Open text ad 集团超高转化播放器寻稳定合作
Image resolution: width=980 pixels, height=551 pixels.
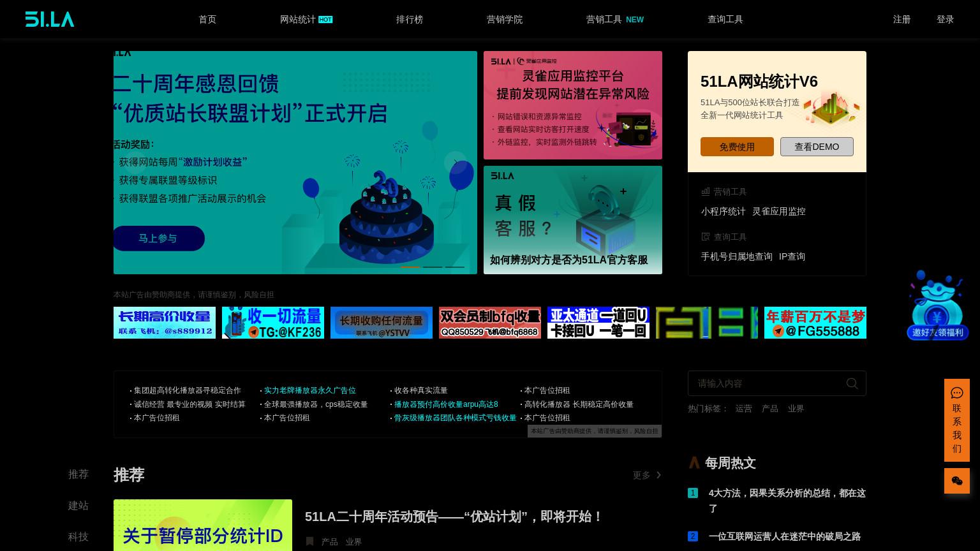[x=188, y=390]
